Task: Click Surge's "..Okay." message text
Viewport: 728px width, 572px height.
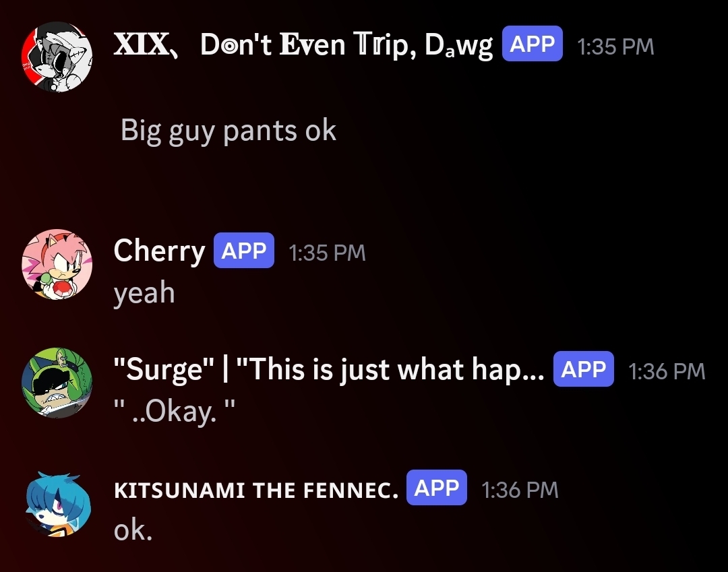Action: point(173,412)
